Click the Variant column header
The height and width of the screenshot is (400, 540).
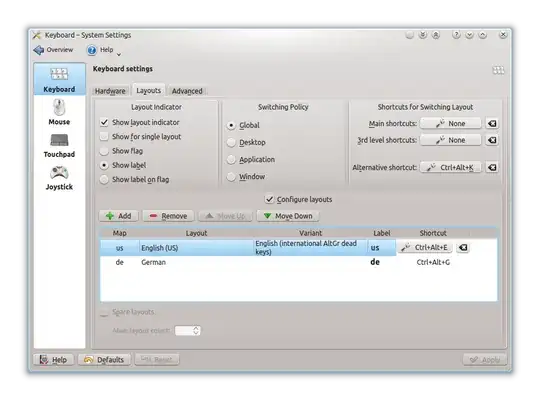[x=311, y=233]
